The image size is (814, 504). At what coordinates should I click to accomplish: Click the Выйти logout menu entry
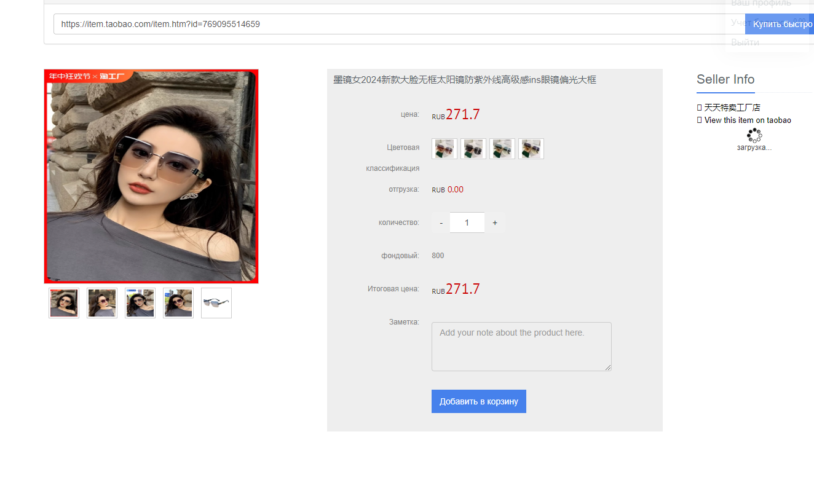click(x=745, y=42)
